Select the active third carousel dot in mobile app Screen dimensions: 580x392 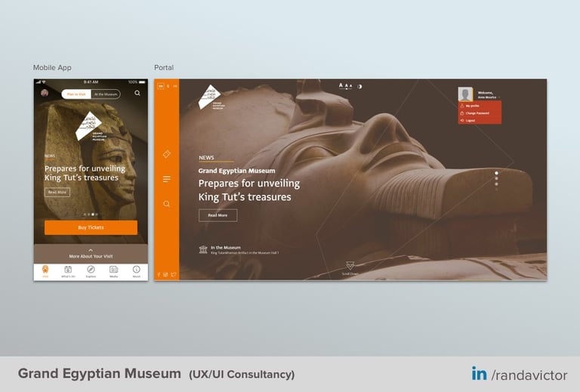(x=93, y=214)
